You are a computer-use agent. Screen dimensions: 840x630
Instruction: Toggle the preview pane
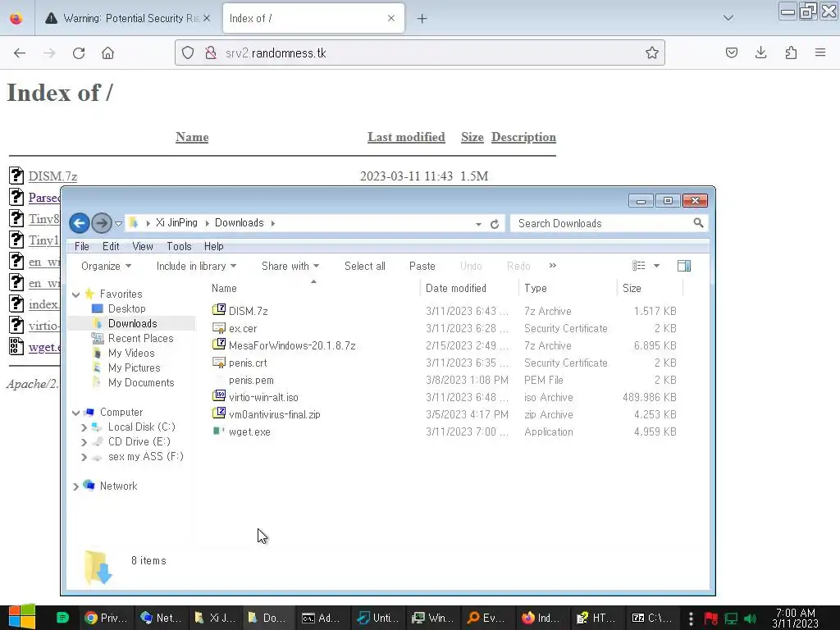[684, 266]
